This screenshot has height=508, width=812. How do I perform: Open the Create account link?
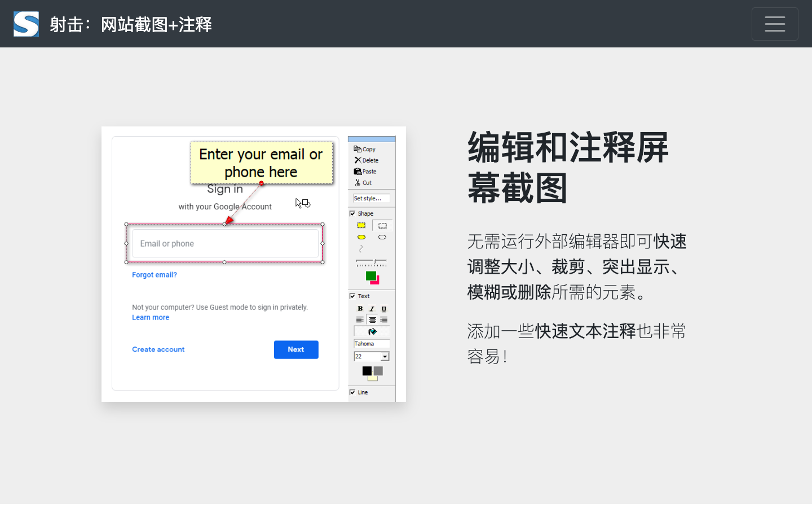pos(158,349)
